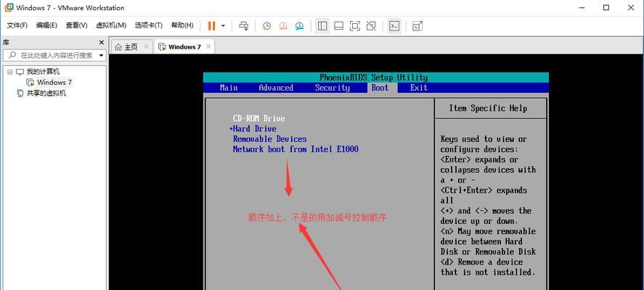The width and height of the screenshot is (644, 290).
Task: Switch to the Windows 7 tab
Action: [184, 47]
